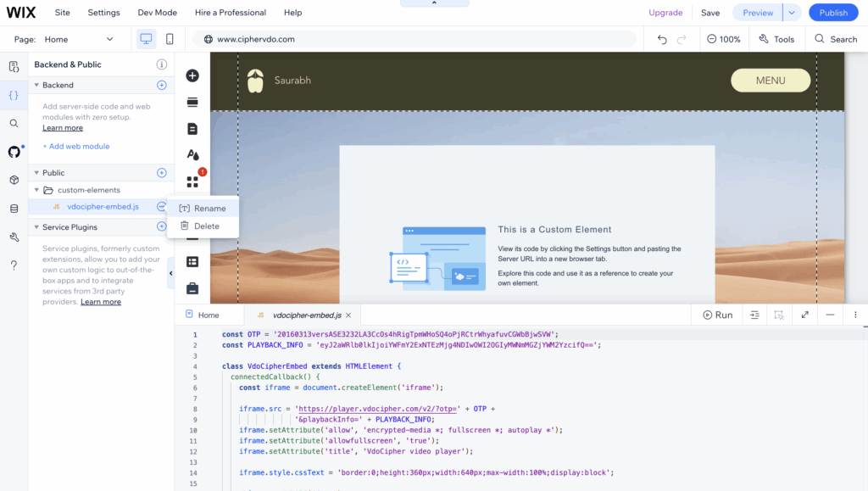
Task: Open the Page Code files icon in sidebar
Action: [14, 67]
